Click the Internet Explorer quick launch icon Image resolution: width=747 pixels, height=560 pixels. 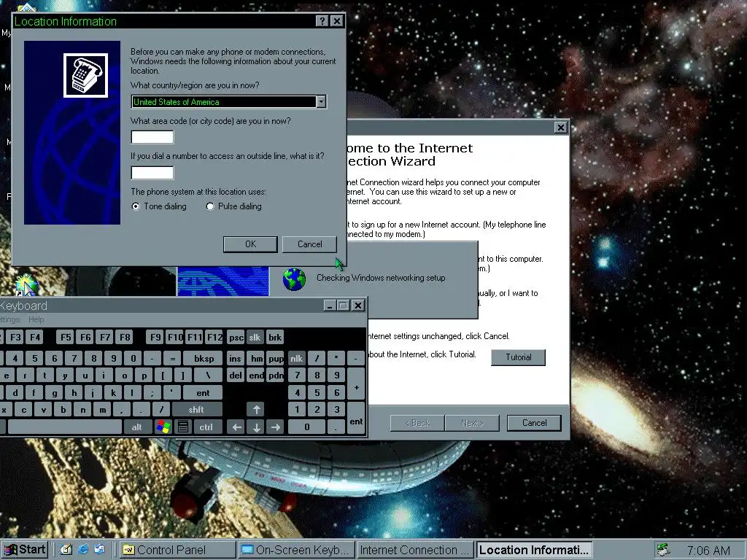pos(83,550)
